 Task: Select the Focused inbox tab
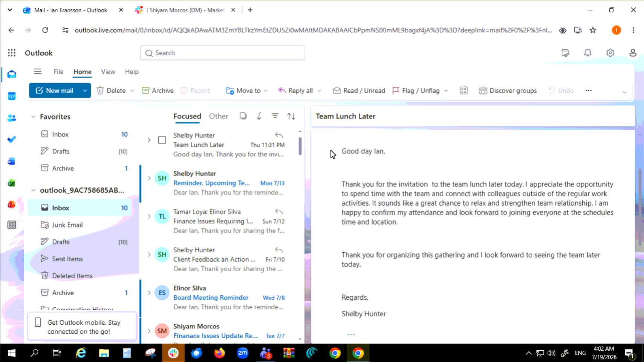pyautogui.click(x=187, y=116)
